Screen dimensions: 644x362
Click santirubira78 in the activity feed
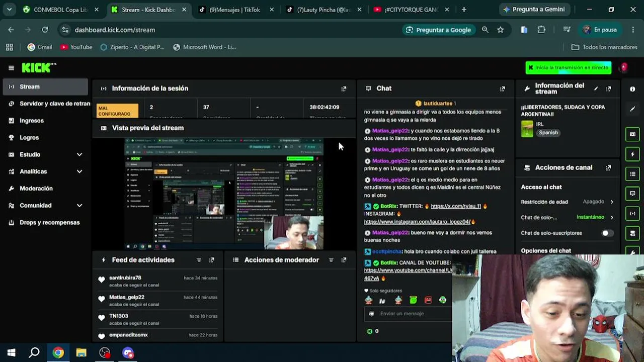point(125,278)
